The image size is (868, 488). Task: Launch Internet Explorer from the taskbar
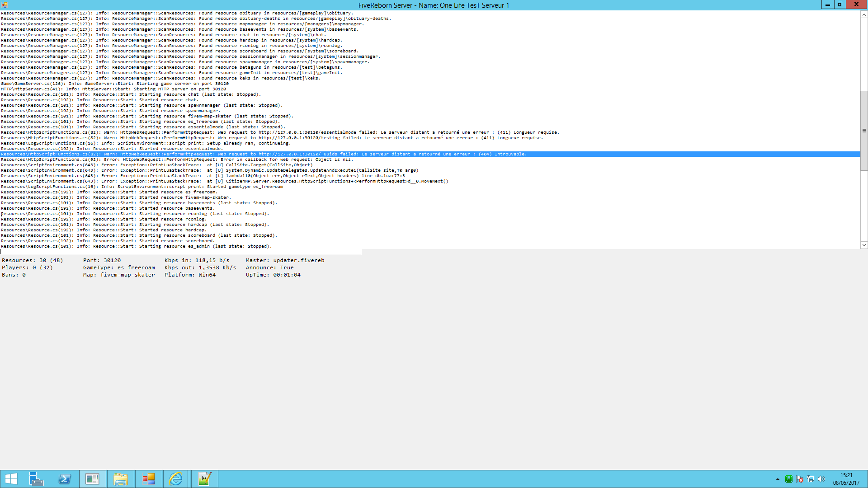(x=176, y=479)
